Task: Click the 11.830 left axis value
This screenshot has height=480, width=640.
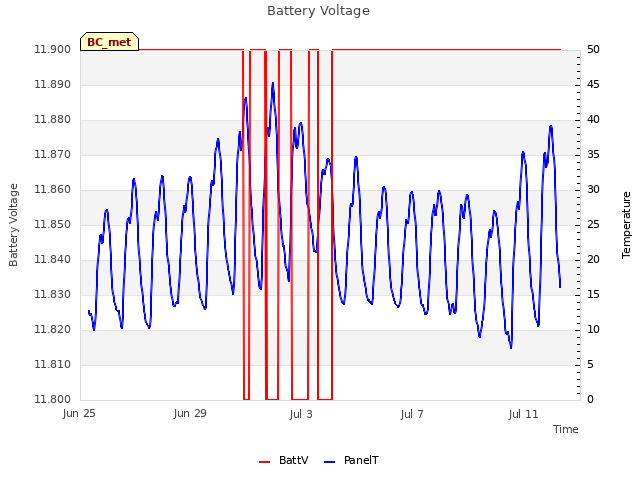Action: pyautogui.click(x=52, y=295)
